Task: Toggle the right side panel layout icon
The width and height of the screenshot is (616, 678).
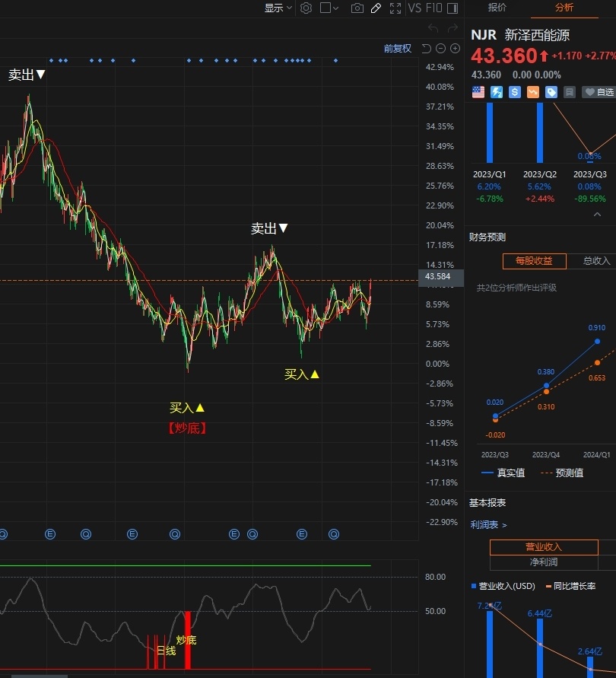Action: click(x=452, y=8)
